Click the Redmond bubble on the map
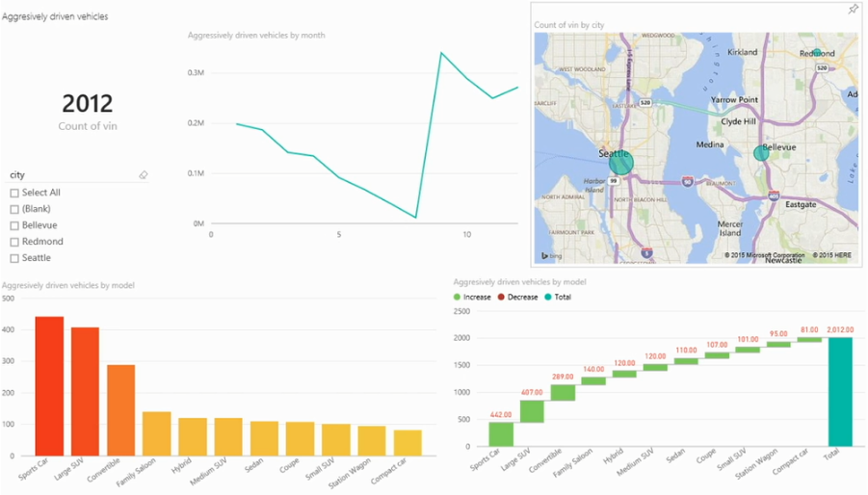 [817, 53]
